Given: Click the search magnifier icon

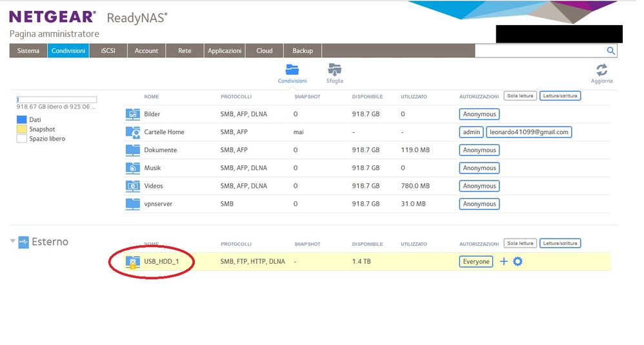Looking at the screenshot, I should tap(610, 50).
